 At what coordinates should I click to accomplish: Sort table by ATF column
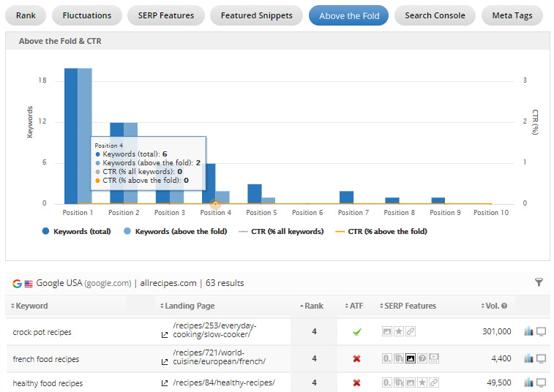pyautogui.click(x=356, y=306)
